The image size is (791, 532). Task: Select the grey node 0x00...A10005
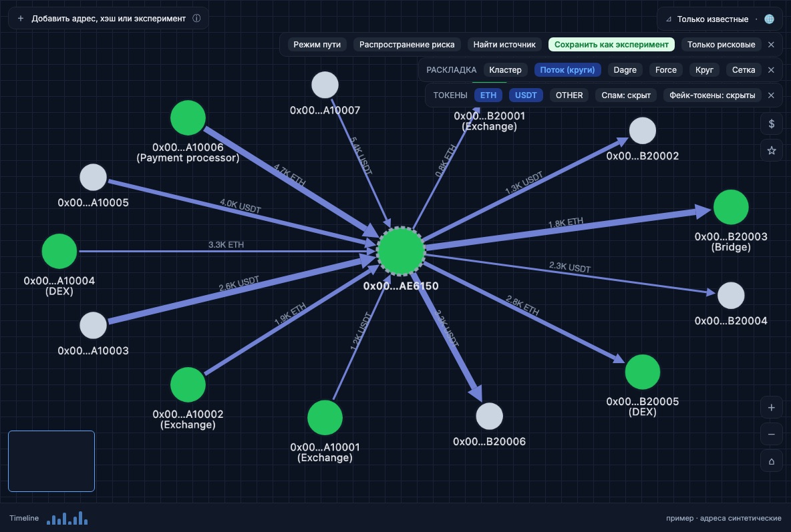coord(94,177)
